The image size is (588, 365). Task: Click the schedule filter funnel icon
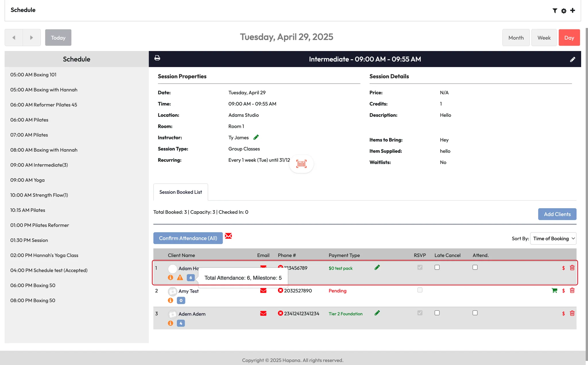coord(555,11)
